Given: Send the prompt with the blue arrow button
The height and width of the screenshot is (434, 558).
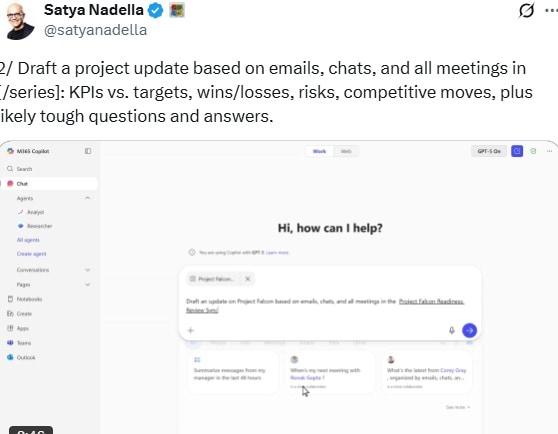Looking at the screenshot, I should click(469, 330).
